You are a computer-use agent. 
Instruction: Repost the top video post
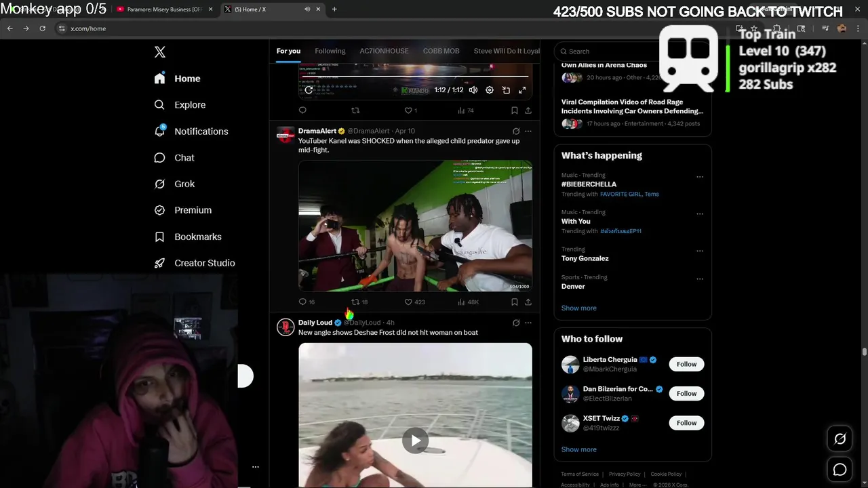click(355, 110)
